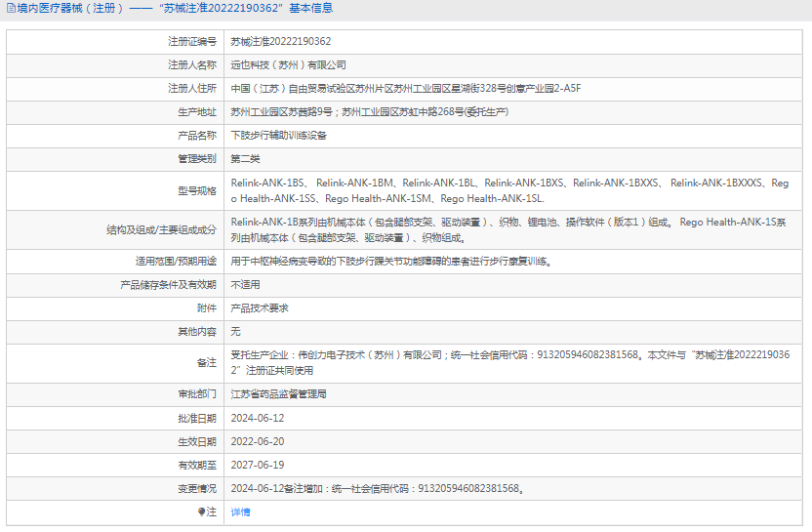Click the 产品名称 label

(x=197, y=136)
